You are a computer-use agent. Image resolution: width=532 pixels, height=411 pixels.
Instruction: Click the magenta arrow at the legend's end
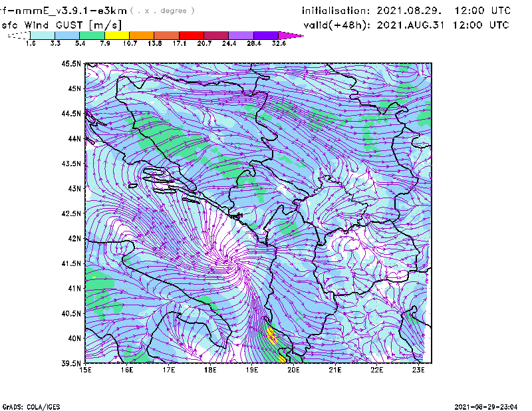[x=291, y=35]
